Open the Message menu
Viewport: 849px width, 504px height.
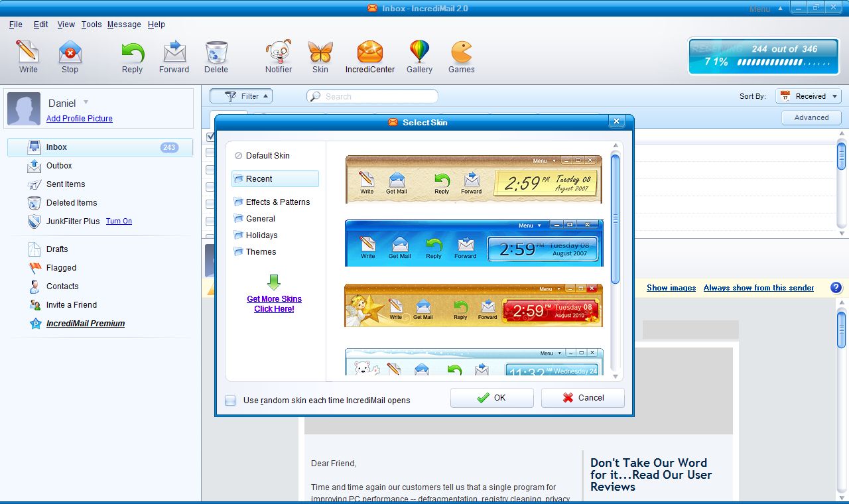pos(124,25)
